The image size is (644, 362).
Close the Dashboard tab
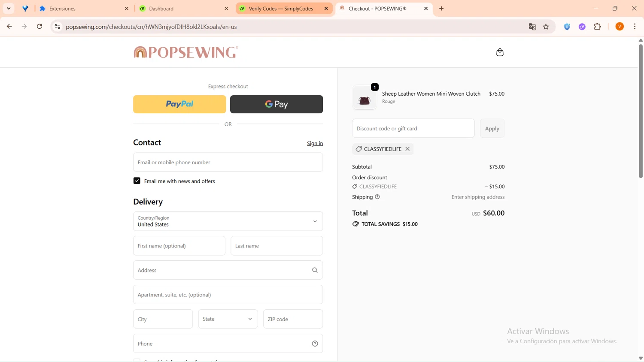[x=226, y=9]
